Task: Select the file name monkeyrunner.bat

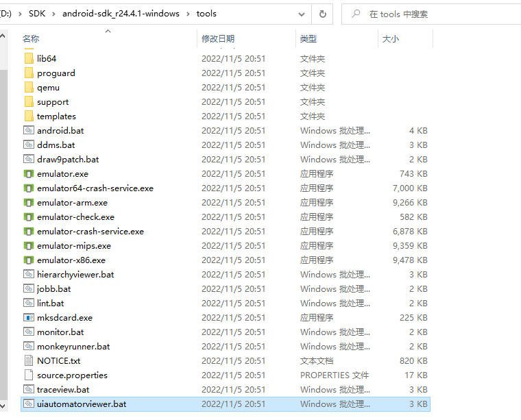Action: coord(73,347)
